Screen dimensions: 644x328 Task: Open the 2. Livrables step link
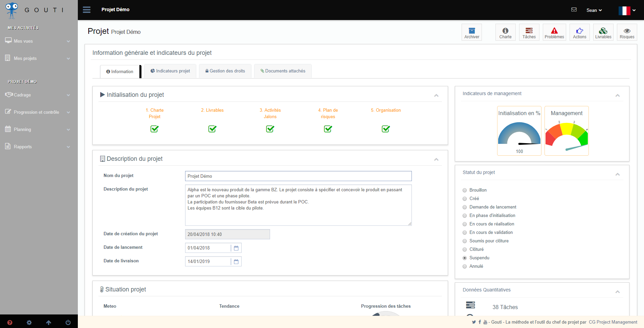(x=212, y=110)
